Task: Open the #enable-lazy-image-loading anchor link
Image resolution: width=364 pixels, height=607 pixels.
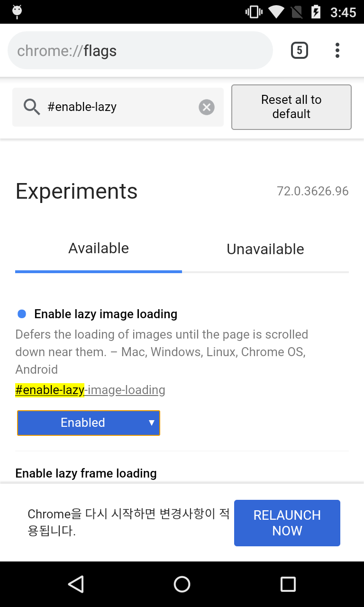Action: (90, 390)
